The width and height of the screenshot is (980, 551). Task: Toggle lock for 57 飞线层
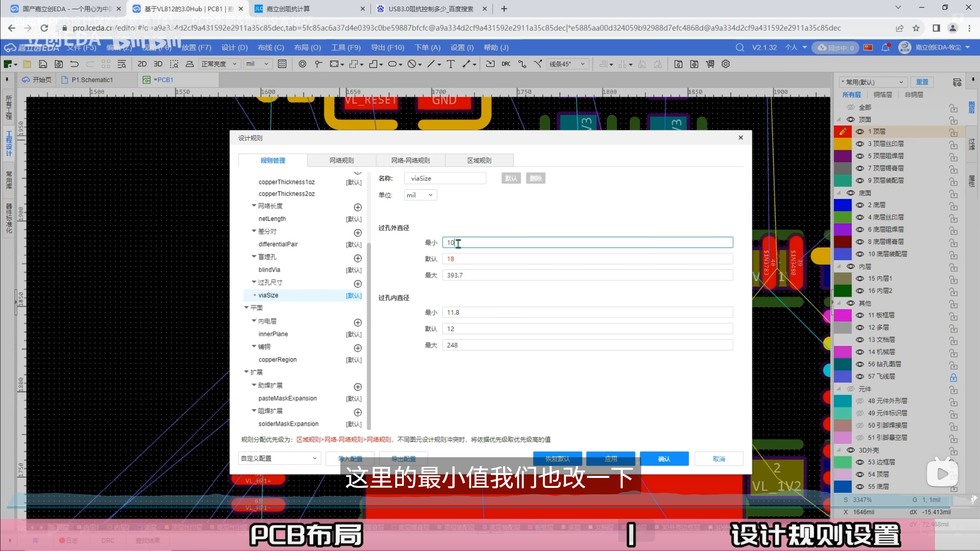(x=953, y=377)
